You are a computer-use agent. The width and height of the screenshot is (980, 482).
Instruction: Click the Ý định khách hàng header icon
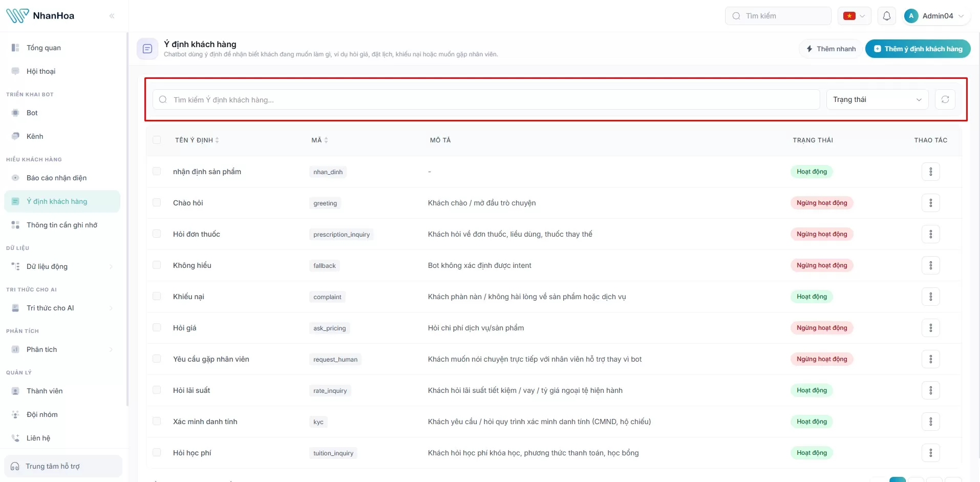pyautogui.click(x=147, y=49)
